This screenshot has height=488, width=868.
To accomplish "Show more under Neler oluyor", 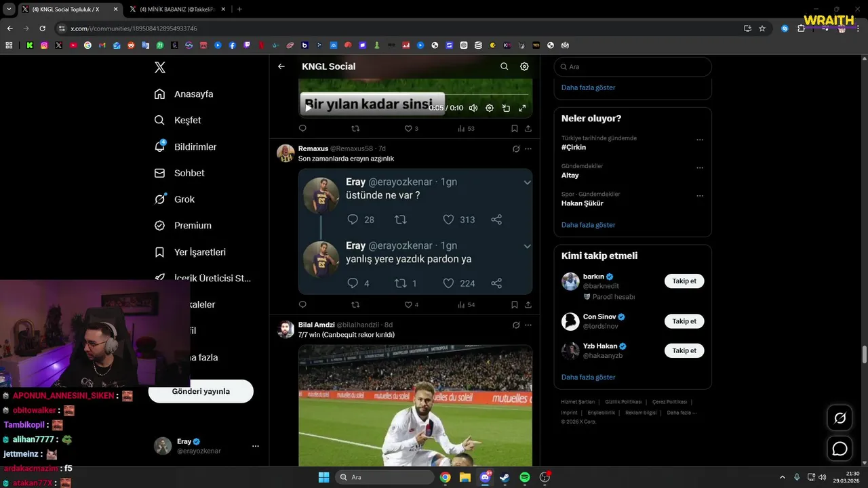I will (589, 225).
